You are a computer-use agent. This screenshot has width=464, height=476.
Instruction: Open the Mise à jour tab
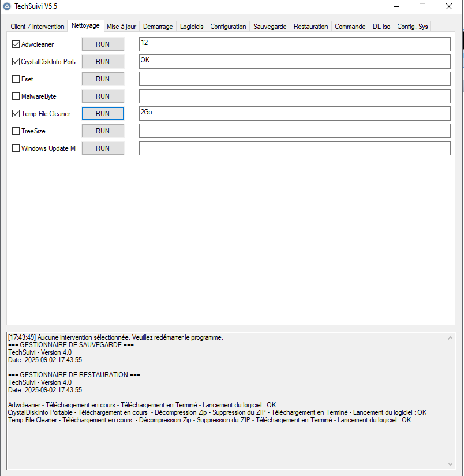(x=121, y=26)
